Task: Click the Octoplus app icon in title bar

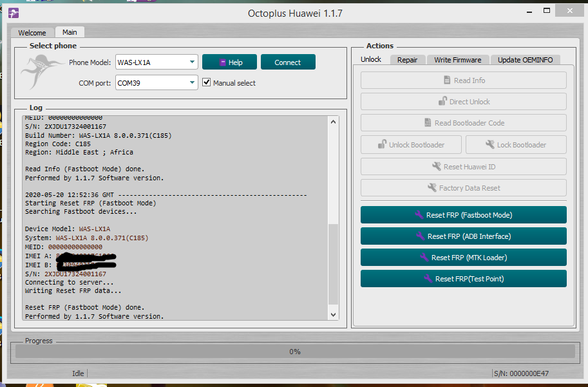Action: click(14, 13)
